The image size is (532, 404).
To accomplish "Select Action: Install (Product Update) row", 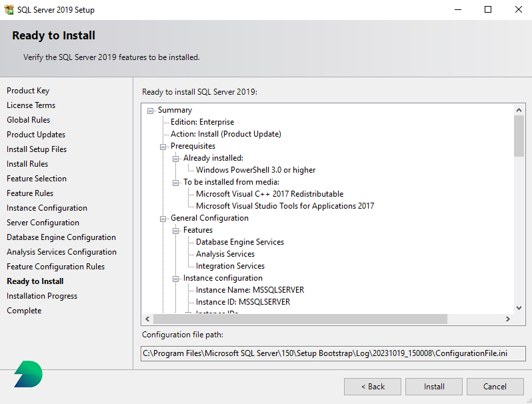I will [226, 134].
